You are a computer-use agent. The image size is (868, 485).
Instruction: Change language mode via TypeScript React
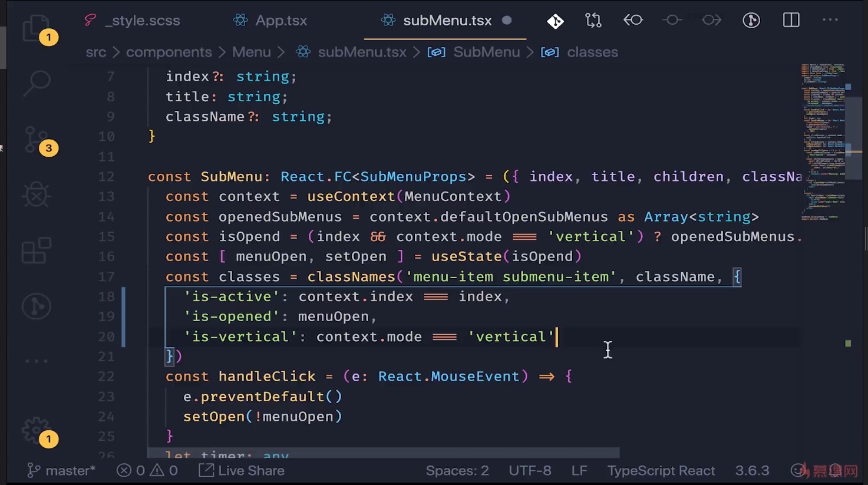click(661, 471)
